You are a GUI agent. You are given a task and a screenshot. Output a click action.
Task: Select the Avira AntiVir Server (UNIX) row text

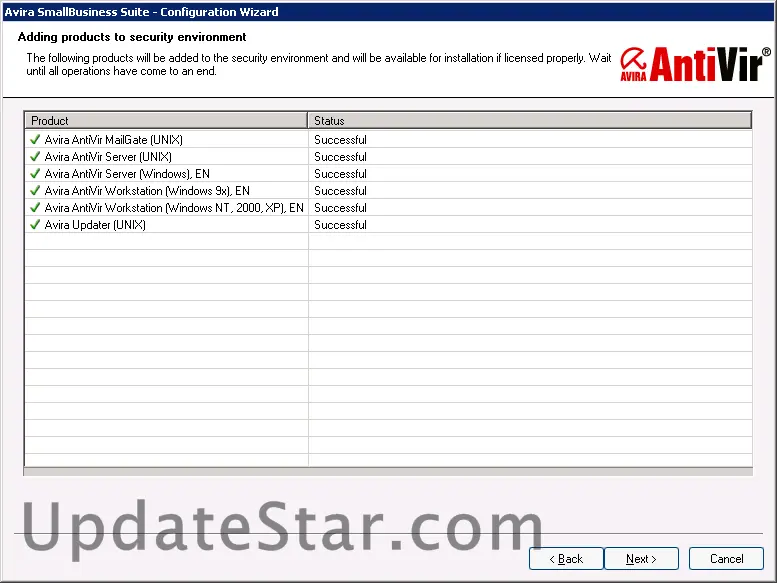coord(108,157)
